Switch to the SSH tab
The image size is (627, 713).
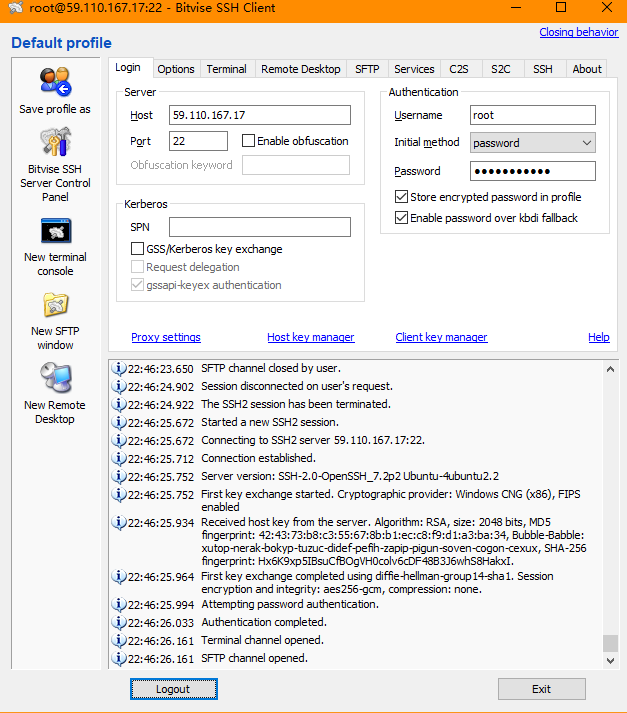(543, 69)
